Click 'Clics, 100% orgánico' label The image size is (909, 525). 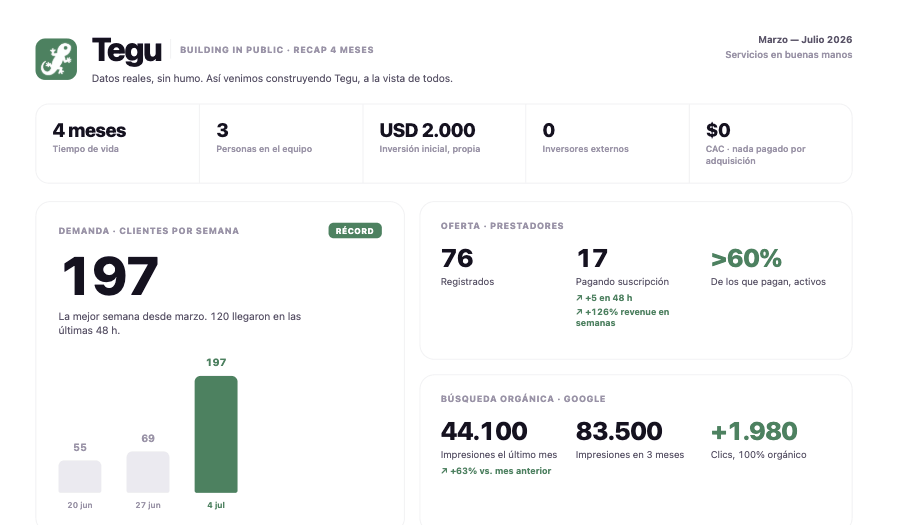758,455
